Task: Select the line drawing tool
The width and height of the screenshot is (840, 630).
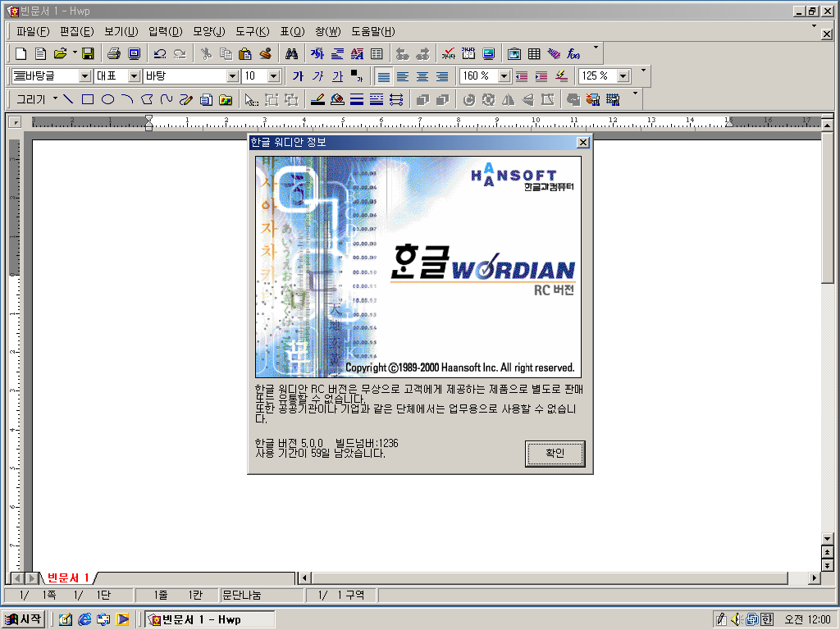Action: pyautogui.click(x=68, y=99)
